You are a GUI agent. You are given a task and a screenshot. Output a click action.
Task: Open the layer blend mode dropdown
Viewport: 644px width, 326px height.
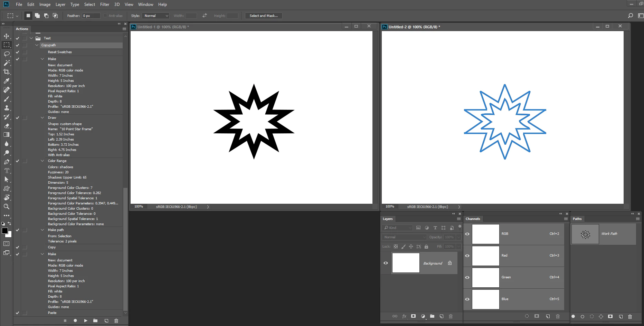(404, 237)
